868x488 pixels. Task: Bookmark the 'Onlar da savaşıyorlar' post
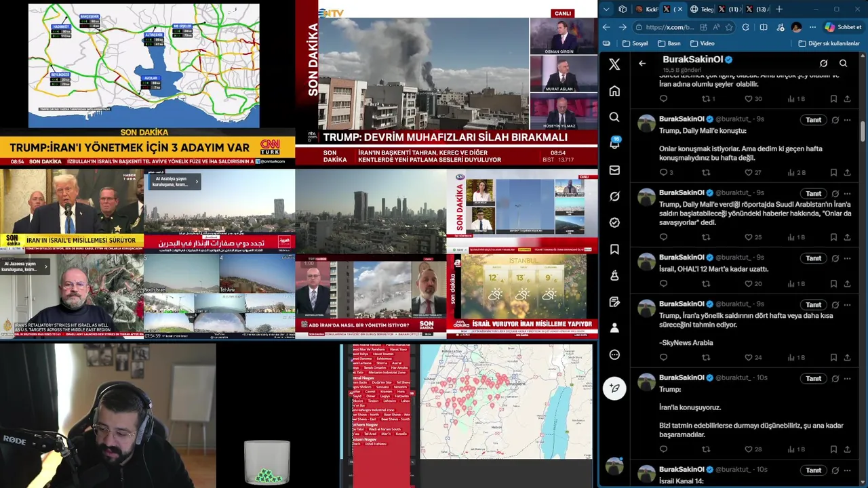coord(833,237)
